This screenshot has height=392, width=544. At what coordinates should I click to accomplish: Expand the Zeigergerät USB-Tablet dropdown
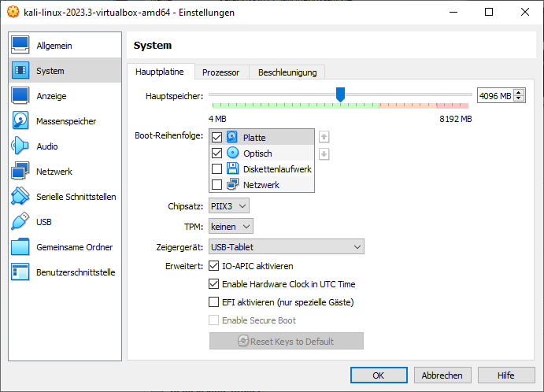pyautogui.click(x=286, y=247)
